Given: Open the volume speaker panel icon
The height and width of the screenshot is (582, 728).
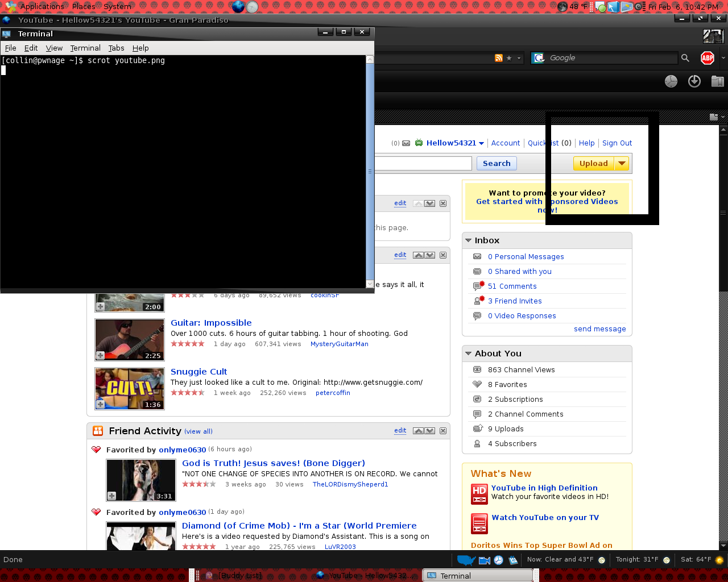Looking at the screenshot, I should click(x=640, y=6).
